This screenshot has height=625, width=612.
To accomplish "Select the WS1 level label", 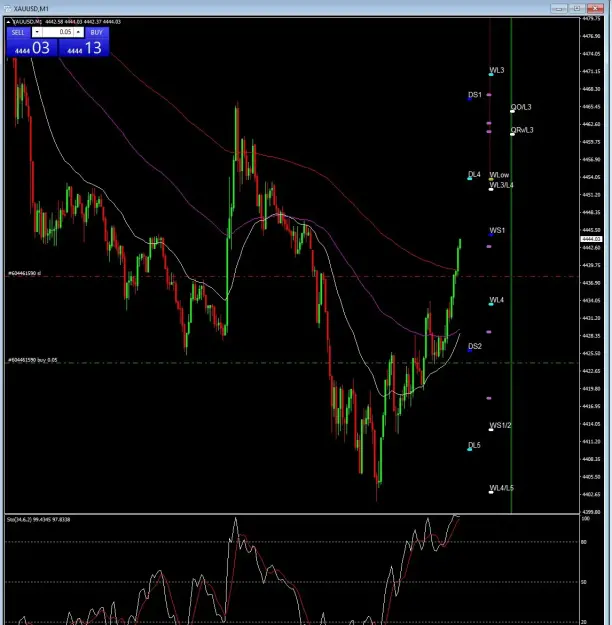I will click(497, 230).
